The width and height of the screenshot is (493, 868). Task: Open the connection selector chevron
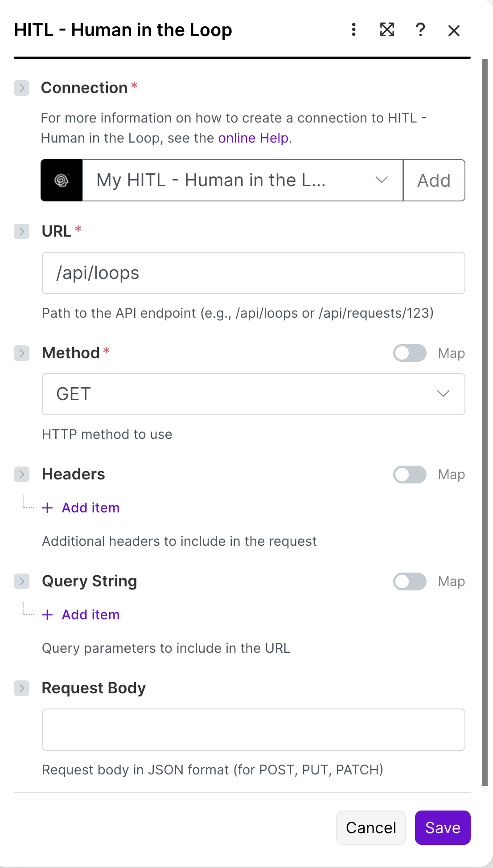click(382, 180)
